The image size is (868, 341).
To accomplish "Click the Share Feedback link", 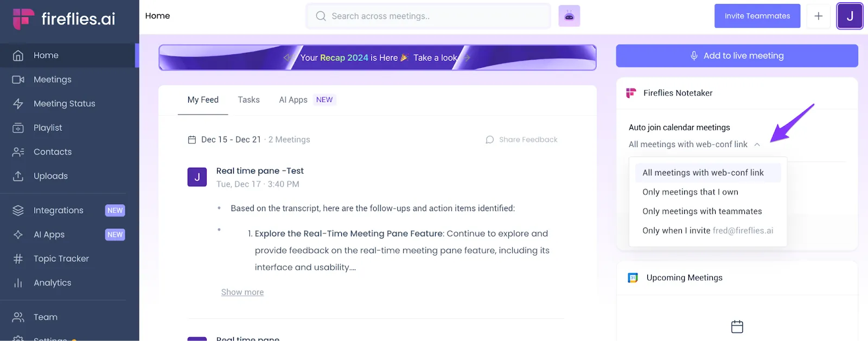I will click(x=521, y=140).
